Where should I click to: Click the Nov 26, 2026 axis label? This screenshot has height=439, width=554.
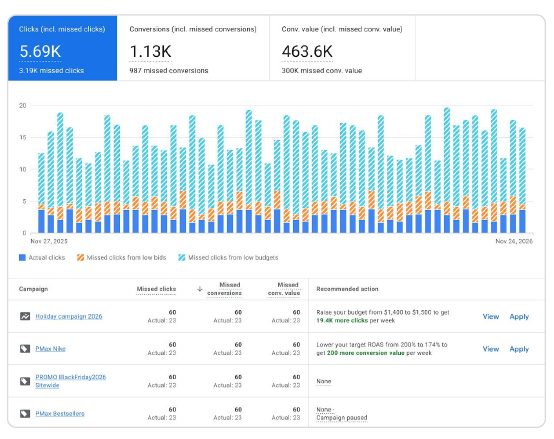[514, 241]
